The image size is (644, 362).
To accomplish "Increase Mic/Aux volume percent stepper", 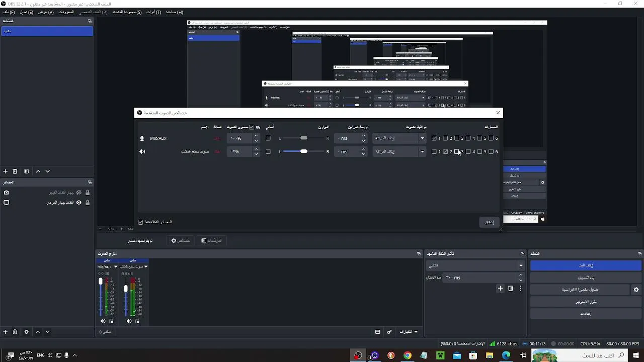I will (256, 136).
